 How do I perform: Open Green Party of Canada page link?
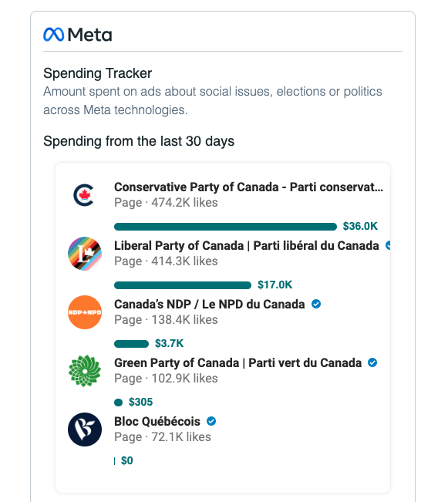238,362
